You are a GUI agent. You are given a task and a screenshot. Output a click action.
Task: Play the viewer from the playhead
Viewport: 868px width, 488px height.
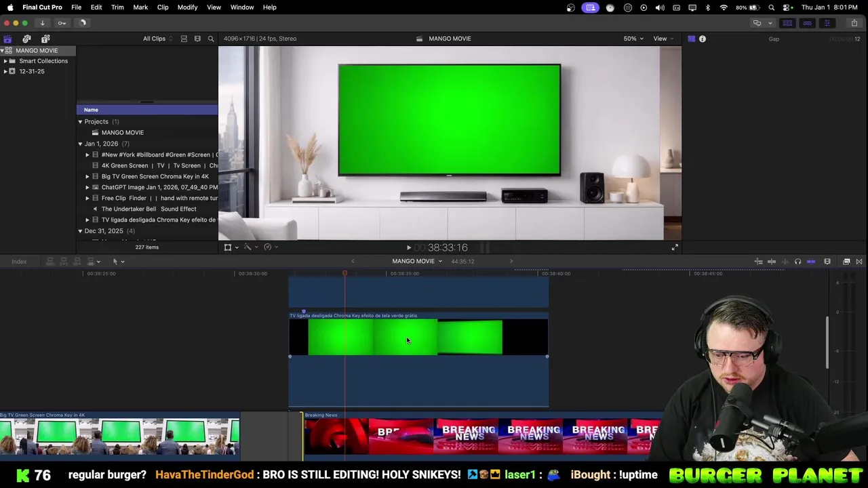pyautogui.click(x=408, y=248)
